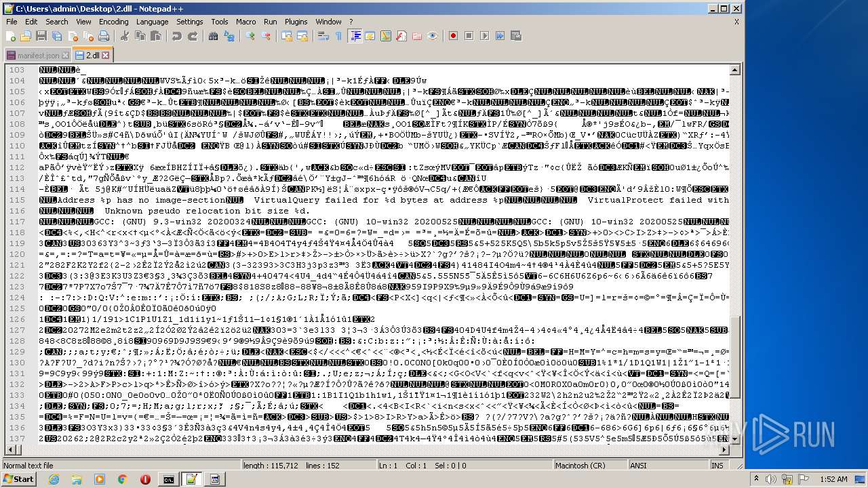Open the Windows Start menu
Image resolution: width=868 pixels, height=488 pixels.
pyautogui.click(x=19, y=479)
